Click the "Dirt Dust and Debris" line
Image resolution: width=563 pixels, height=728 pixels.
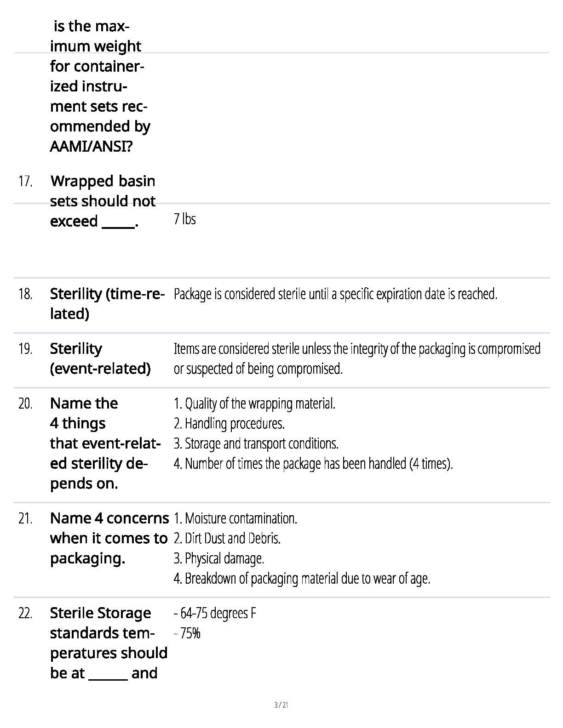tap(227, 538)
